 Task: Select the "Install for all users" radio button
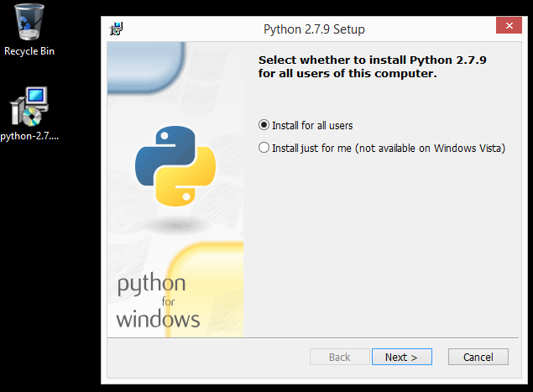[264, 125]
